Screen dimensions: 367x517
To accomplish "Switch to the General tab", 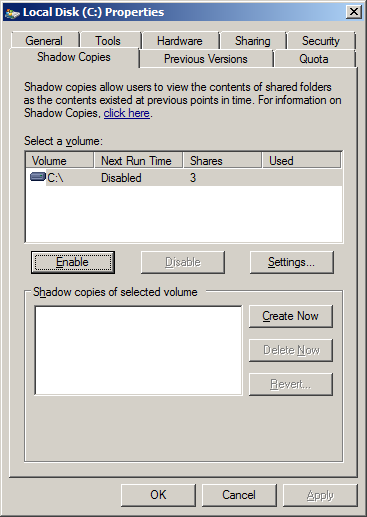I will tap(44, 41).
